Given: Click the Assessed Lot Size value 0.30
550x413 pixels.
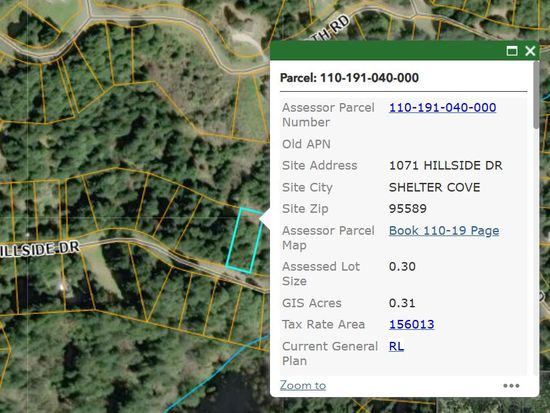Looking at the screenshot, I should 402,266.
